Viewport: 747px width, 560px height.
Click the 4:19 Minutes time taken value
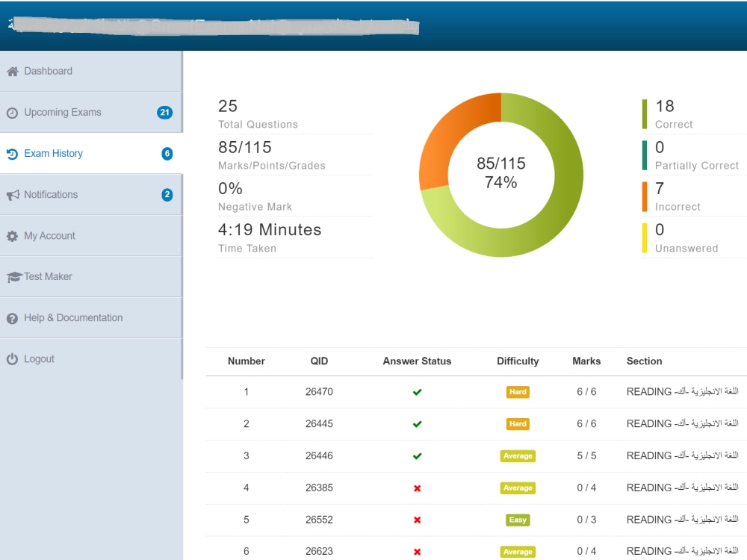270,229
